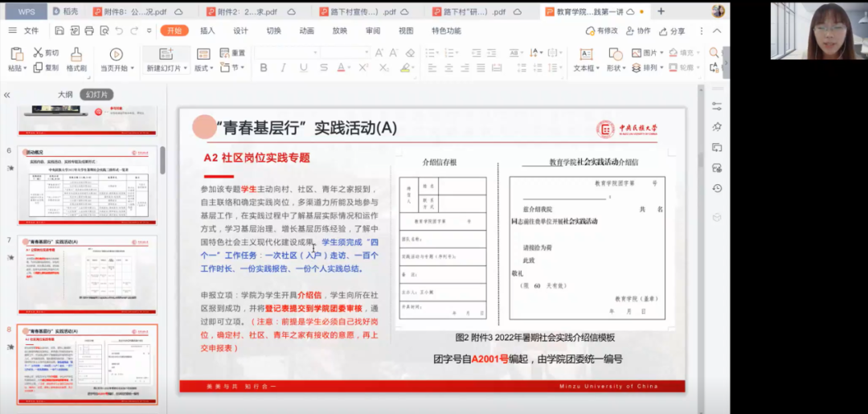This screenshot has height=414, width=868.
Task: Click the Collaborate (协作) button
Action: pos(637,31)
